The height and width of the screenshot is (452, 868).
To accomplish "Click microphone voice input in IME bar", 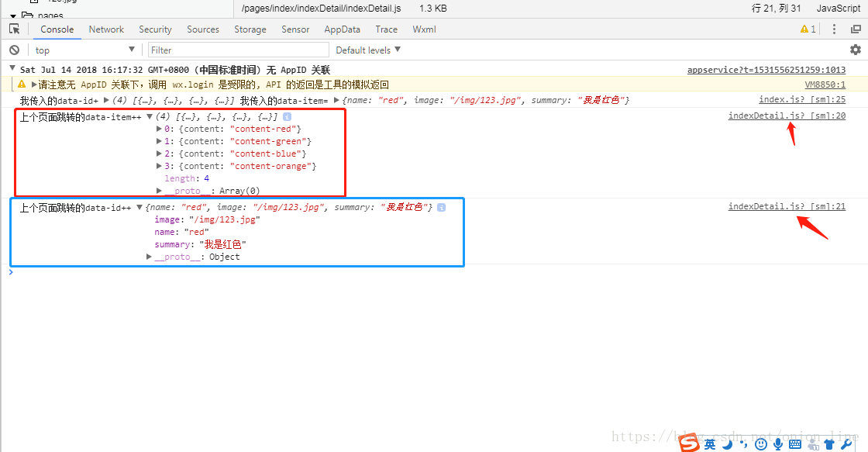I will coord(778,444).
